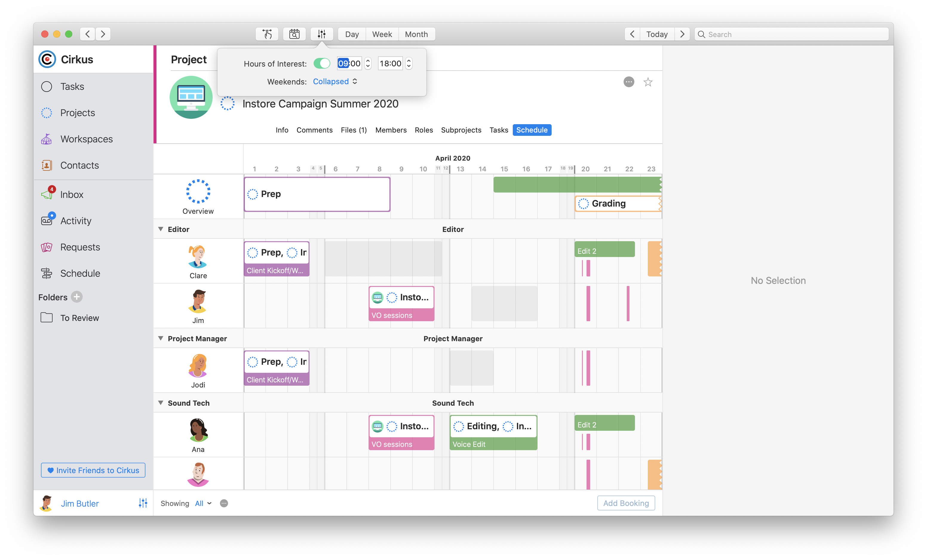Select the Week view
Viewport: 927px width, 560px height.
pyautogui.click(x=382, y=34)
